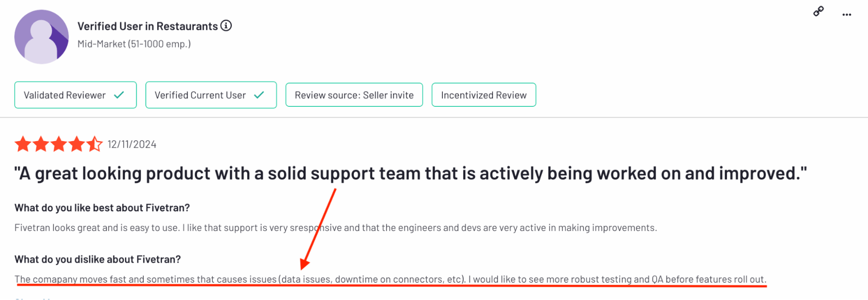Click 'Mid-Market (51-1000 emp.)' text
Viewport: 868px width, 300px height.
pyautogui.click(x=134, y=44)
